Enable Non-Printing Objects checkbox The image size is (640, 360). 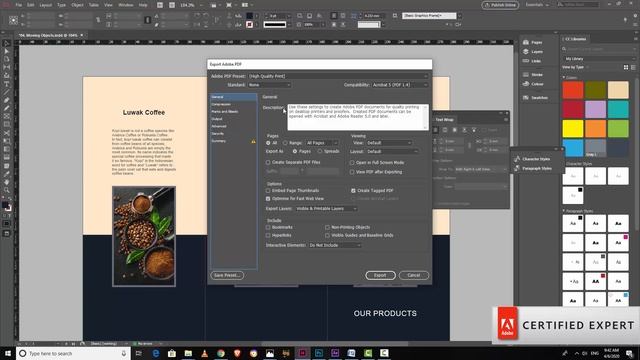click(327, 227)
